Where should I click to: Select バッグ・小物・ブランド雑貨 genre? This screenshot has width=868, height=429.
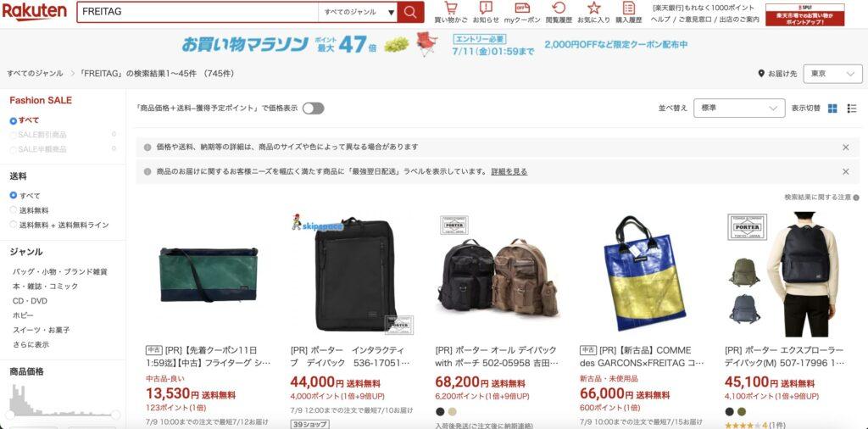[60, 272]
